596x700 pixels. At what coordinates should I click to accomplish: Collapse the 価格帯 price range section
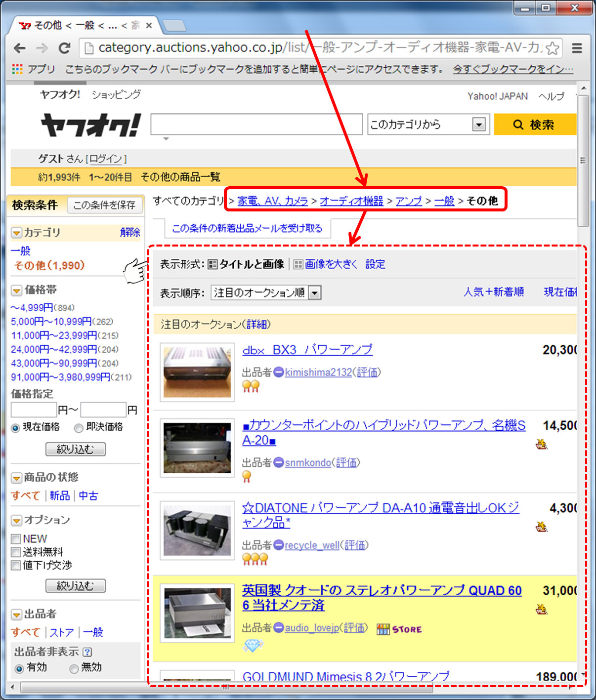tap(17, 290)
